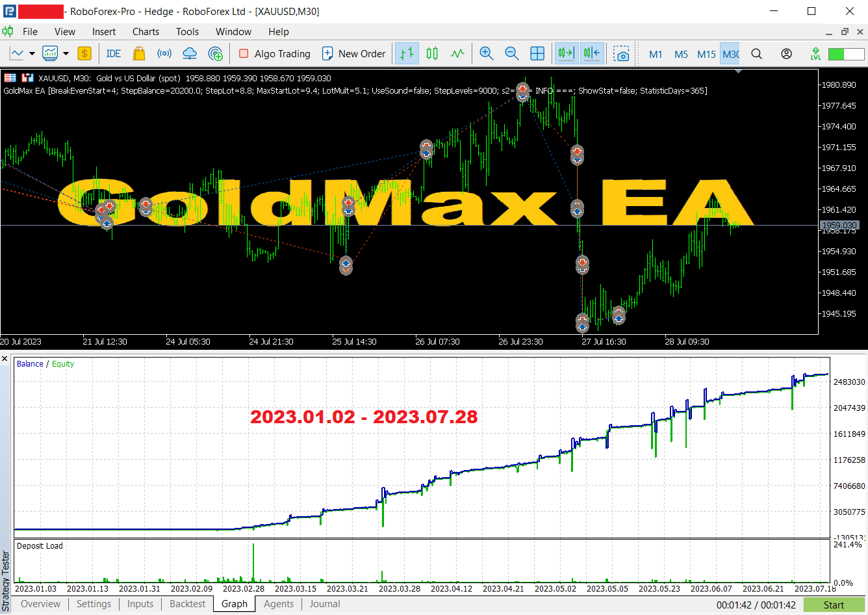
Task: Click the Equity legend label
Action: coord(63,364)
